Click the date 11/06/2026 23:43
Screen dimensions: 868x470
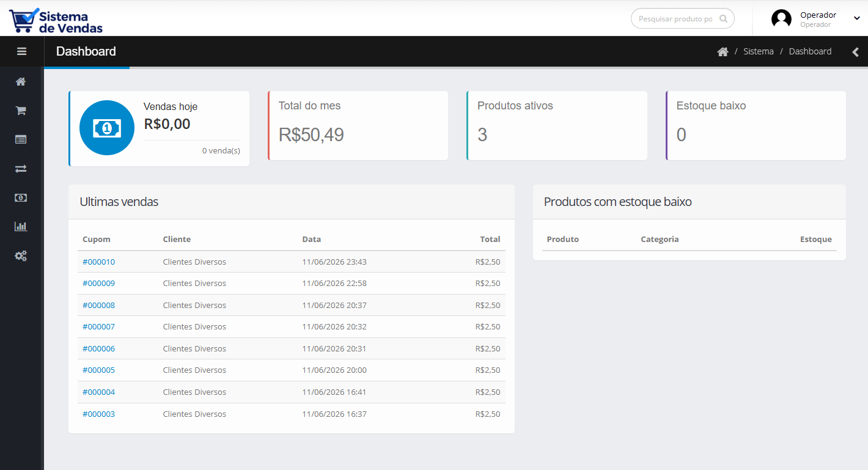pos(334,262)
